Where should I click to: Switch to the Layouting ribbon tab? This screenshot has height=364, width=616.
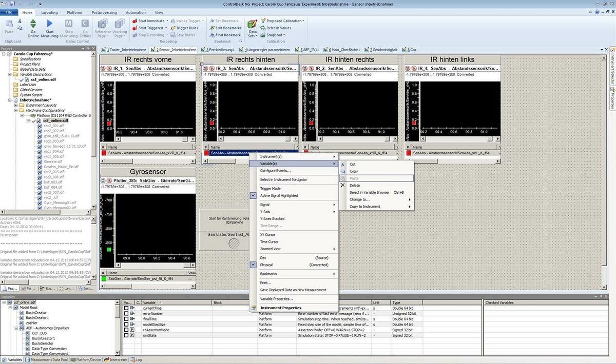49,12
